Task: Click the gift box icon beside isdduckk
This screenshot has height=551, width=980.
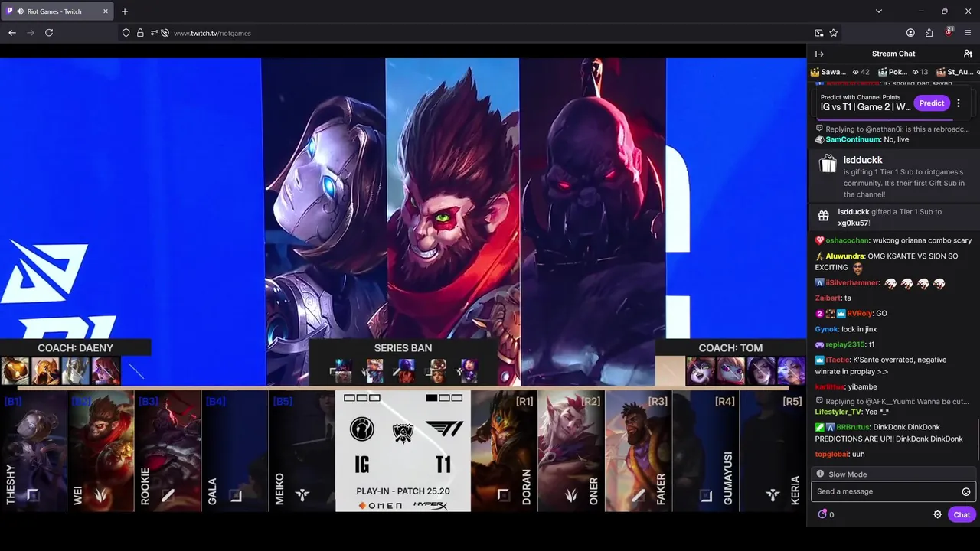Action: pos(827,165)
